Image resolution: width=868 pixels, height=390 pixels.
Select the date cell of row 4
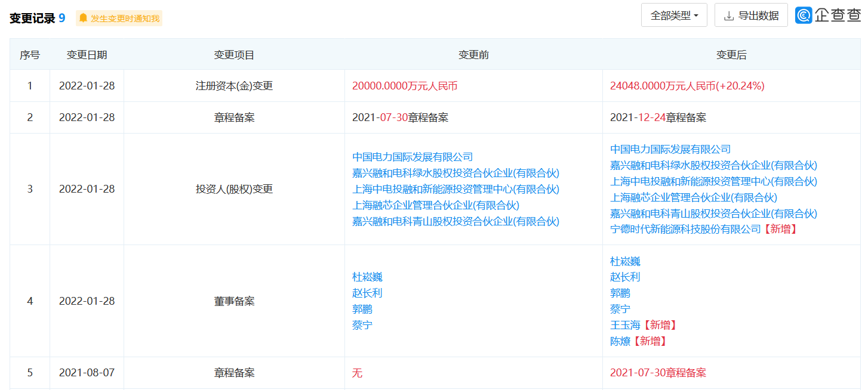(x=87, y=301)
